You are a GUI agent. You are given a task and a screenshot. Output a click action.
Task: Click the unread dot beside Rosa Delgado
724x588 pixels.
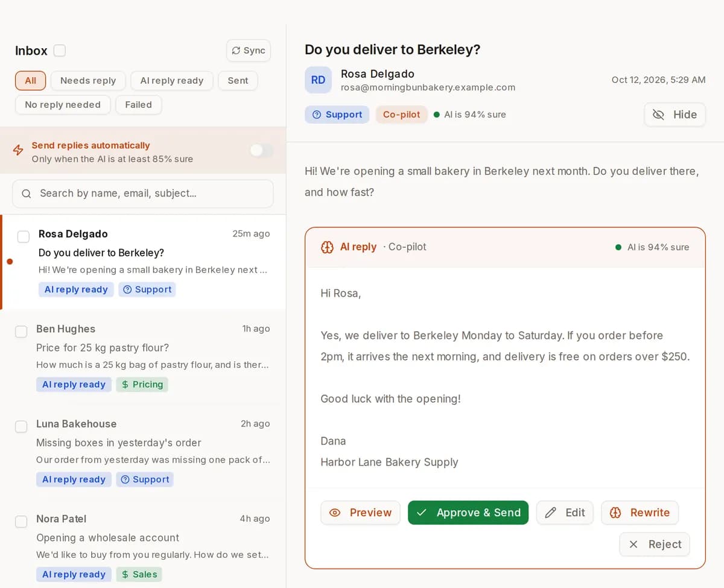click(x=10, y=262)
